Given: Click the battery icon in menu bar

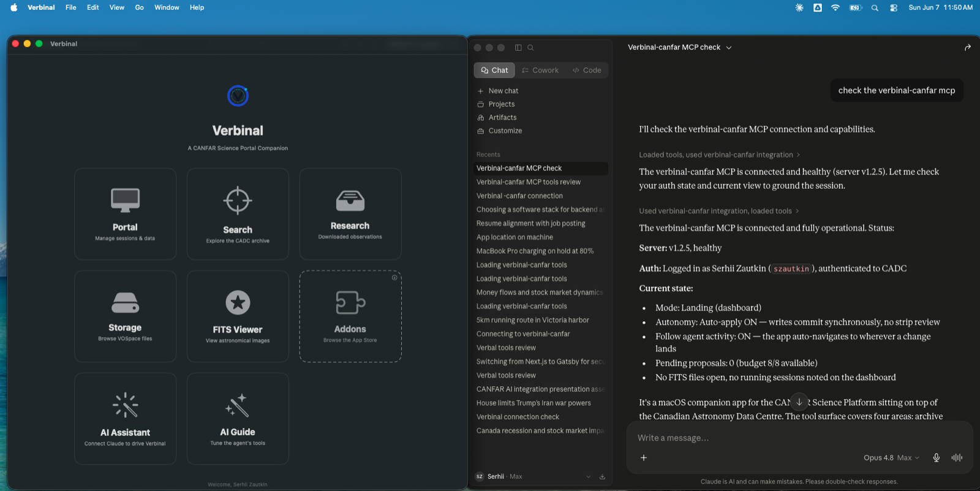Looking at the screenshot, I should 856,7.
